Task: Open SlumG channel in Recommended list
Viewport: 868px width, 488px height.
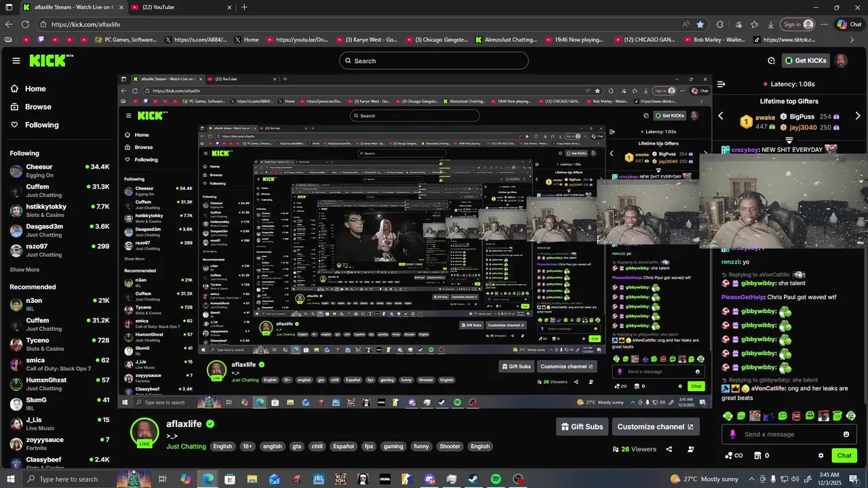Action: click(x=60, y=404)
